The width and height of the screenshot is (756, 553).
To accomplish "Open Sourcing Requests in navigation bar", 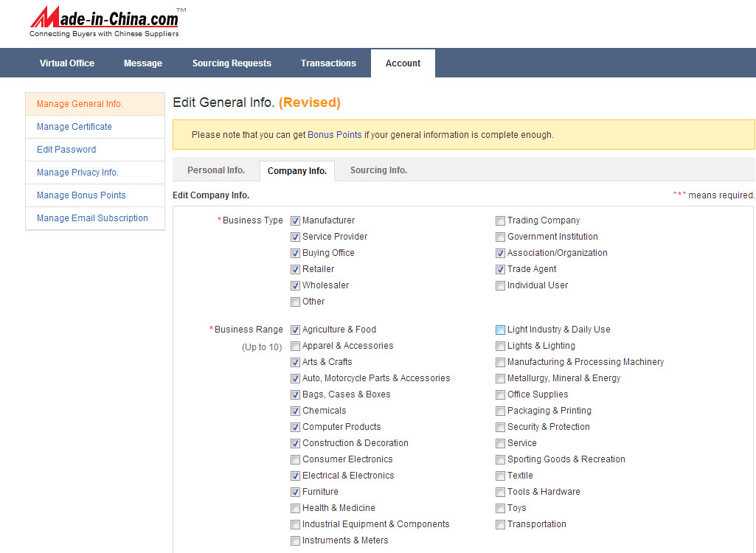I will coord(232,63).
